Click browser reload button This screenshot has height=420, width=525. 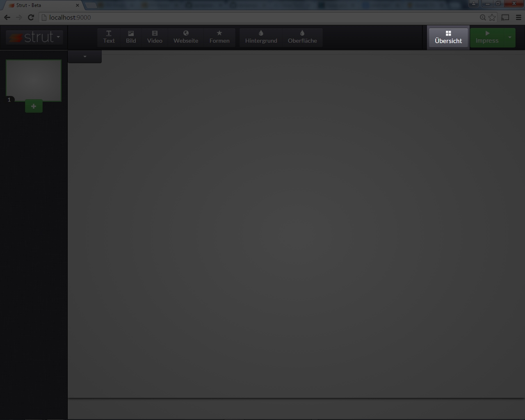[31, 17]
